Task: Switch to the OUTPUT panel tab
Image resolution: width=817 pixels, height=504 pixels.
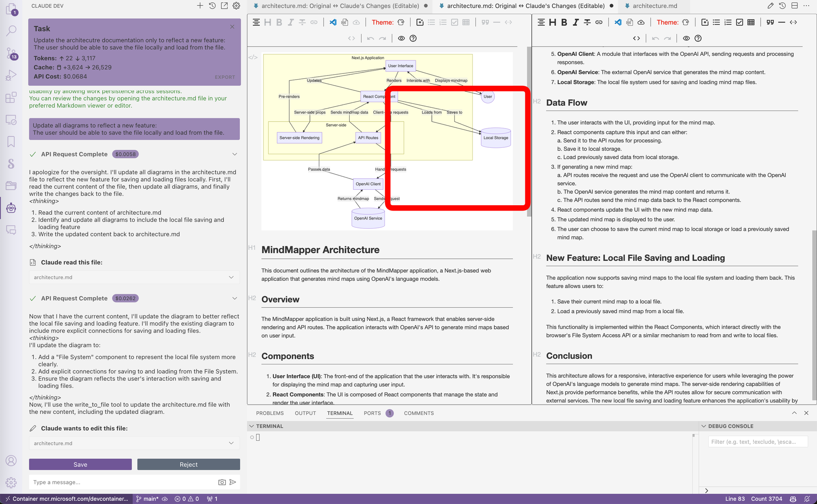Action: [x=305, y=413]
